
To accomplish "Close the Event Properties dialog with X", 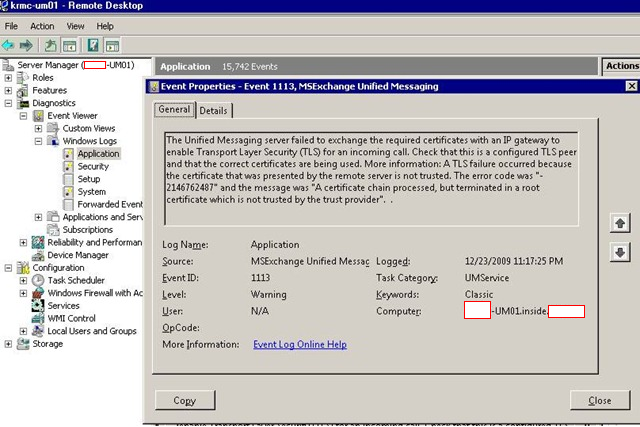I will [x=631, y=86].
